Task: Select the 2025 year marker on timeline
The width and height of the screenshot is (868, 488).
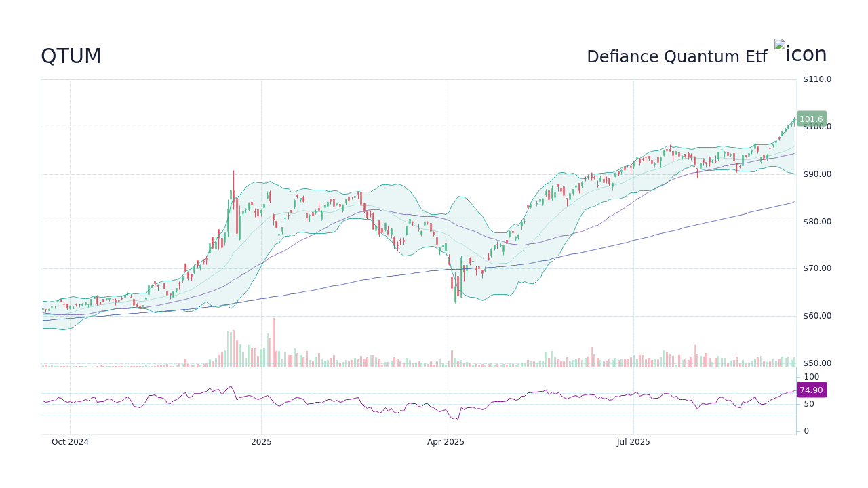Action: [260, 441]
